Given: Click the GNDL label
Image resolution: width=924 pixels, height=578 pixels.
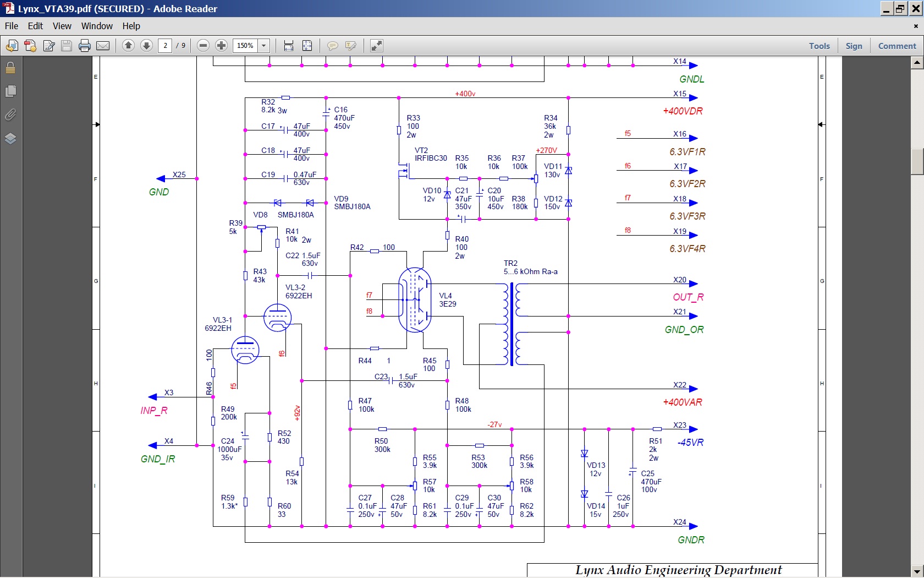Looking at the screenshot, I should tap(692, 79).
